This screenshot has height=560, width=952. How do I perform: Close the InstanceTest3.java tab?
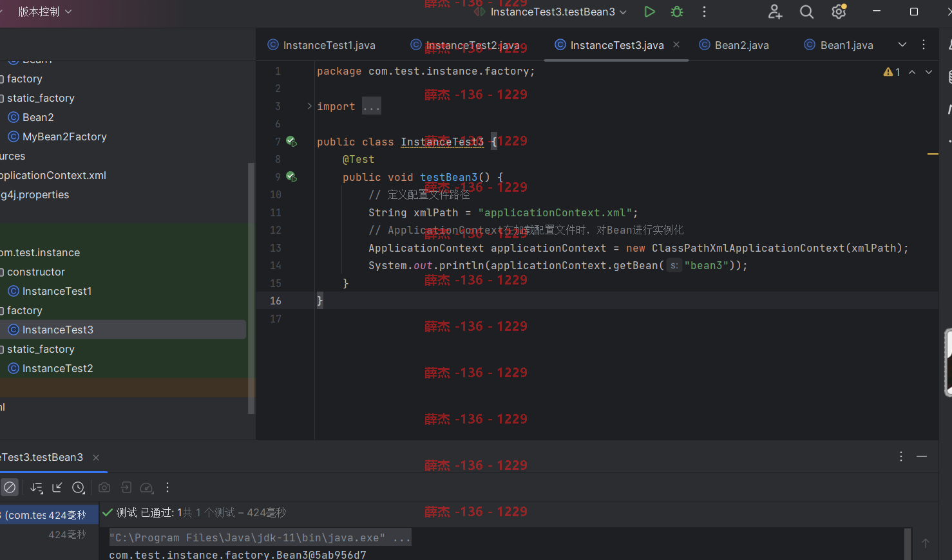click(x=676, y=44)
